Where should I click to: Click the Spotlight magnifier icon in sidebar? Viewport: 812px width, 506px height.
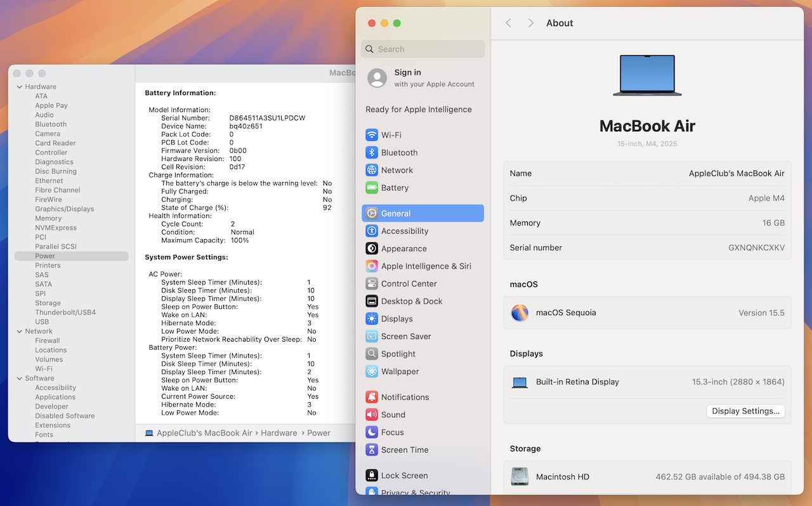[372, 354]
